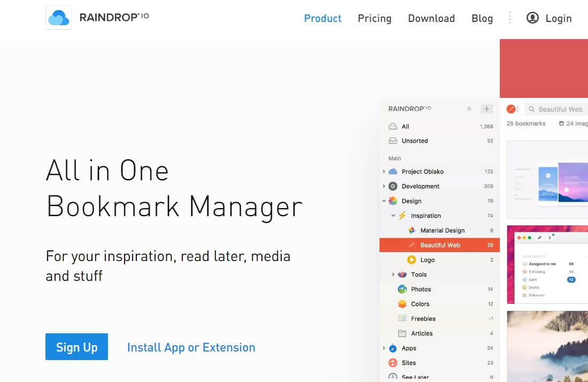The image size is (588, 382).
Task: Click the search magnifier icon
Action: coord(531,109)
